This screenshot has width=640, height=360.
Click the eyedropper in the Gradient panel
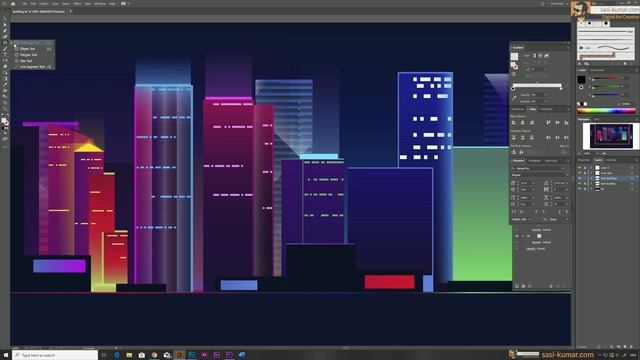click(x=514, y=98)
